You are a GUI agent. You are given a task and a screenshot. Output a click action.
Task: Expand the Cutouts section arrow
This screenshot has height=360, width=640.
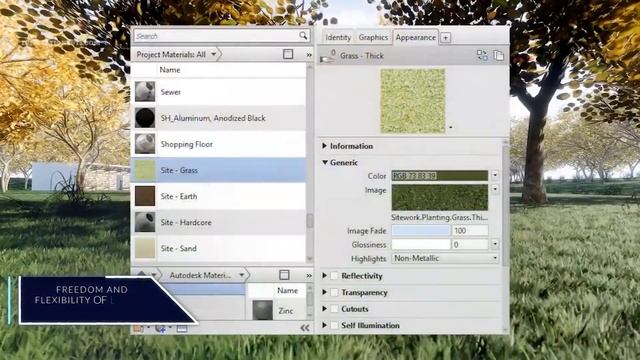point(324,309)
